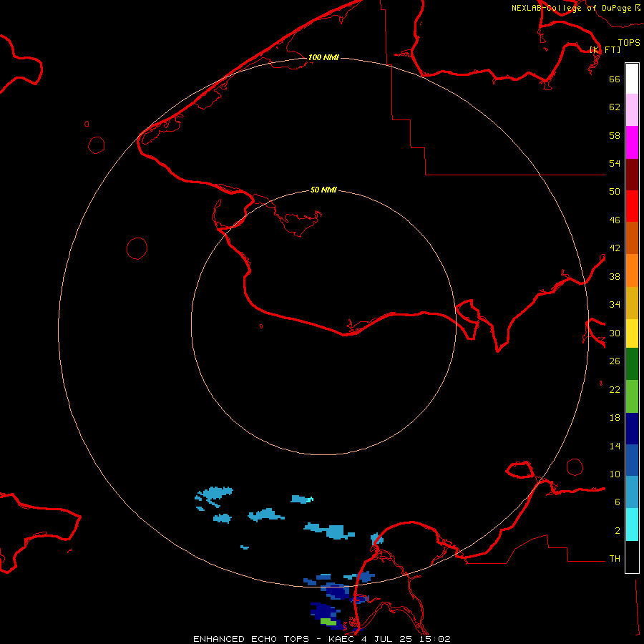Click the "TH" threshold label
This screenshot has width=644, height=644.
615,559
